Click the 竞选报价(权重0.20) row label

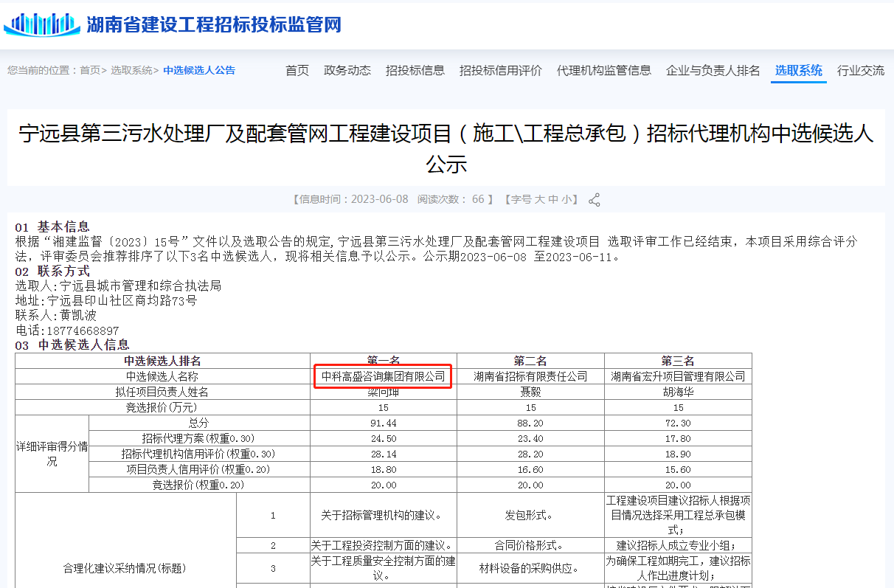point(199,485)
